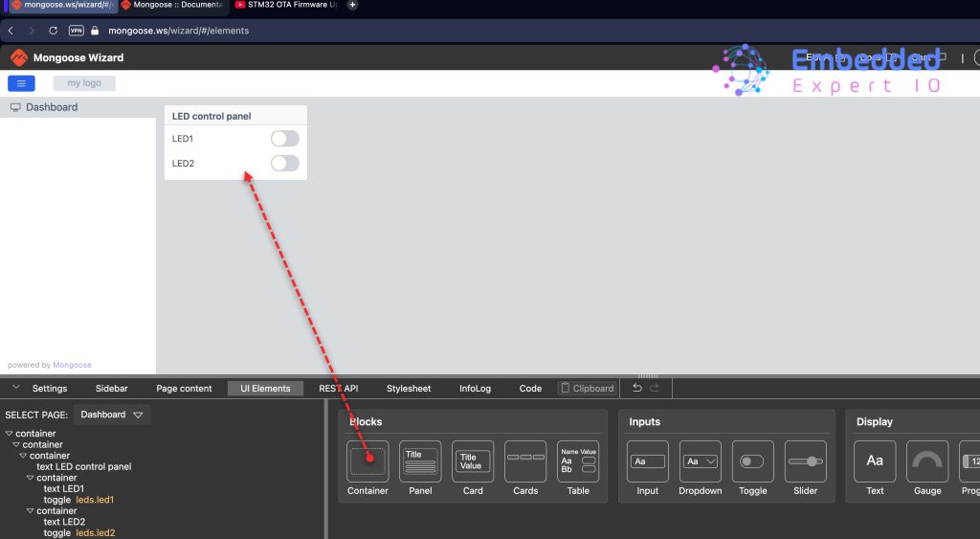Toggle the LED1 switch on
980x539 pixels.
(x=284, y=139)
